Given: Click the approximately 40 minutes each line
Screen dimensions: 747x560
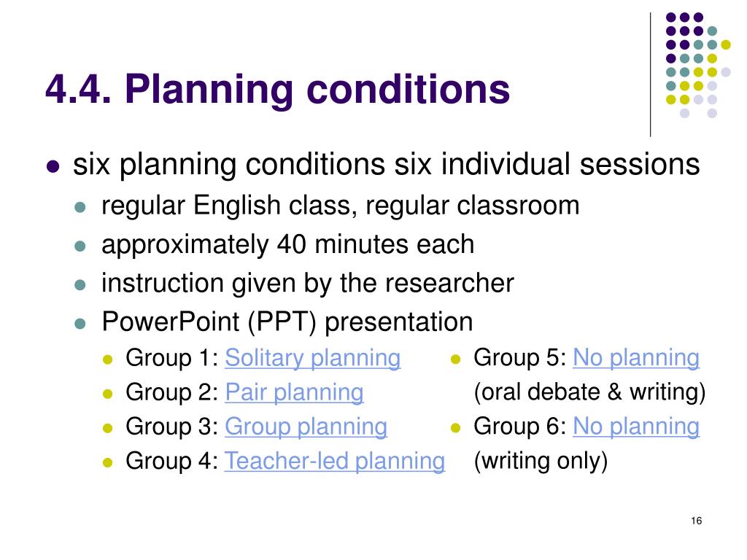Looking at the screenshot, I should pyautogui.click(x=287, y=245).
